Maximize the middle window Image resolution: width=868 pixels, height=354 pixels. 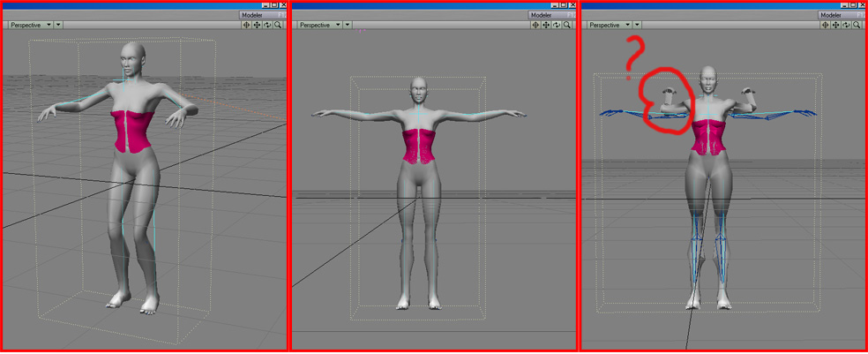564,4
